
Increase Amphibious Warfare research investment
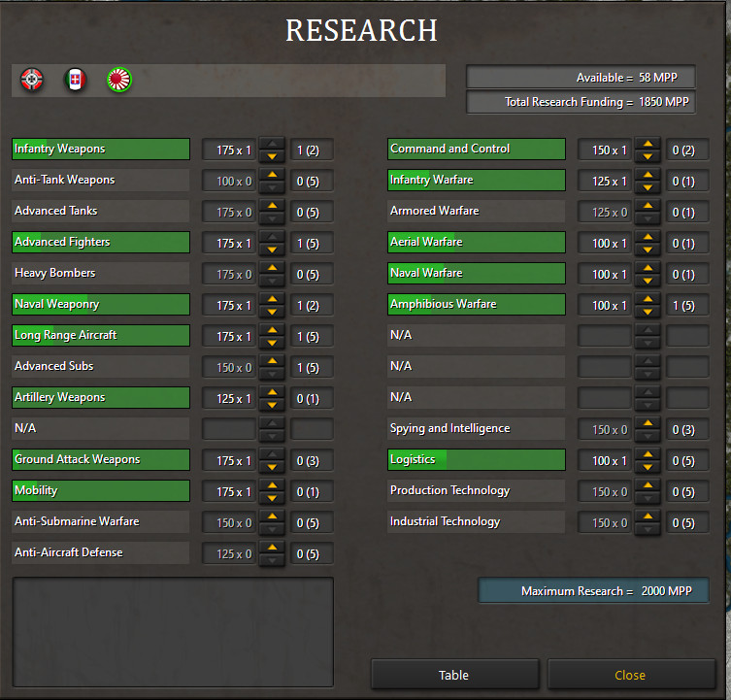click(x=648, y=299)
